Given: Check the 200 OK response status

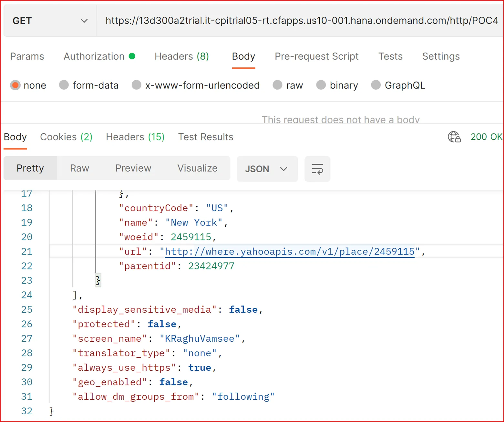Looking at the screenshot, I should [x=486, y=137].
